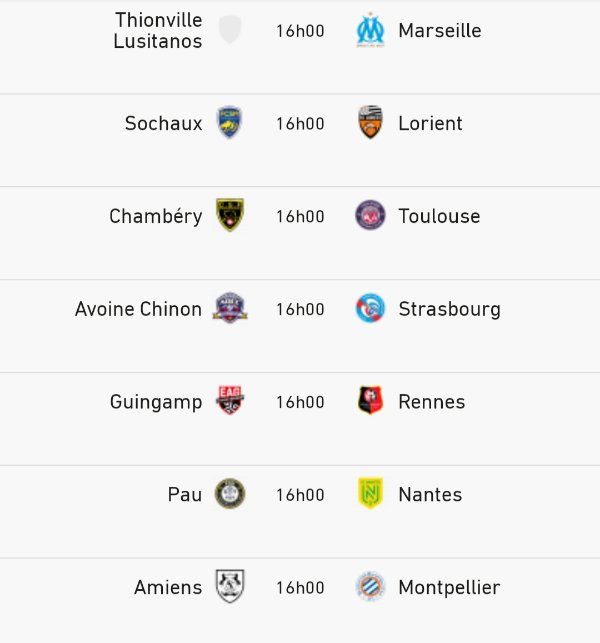Select the Chambéry team badge

pos(230,215)
